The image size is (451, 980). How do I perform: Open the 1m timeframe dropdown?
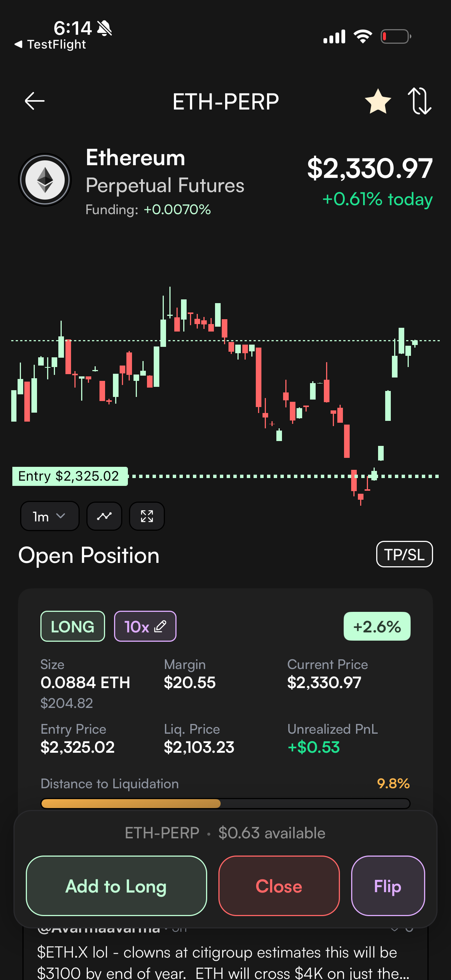49,516
